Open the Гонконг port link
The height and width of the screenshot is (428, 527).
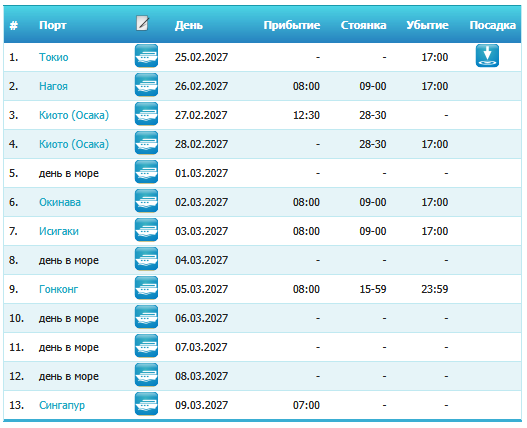tap(58, 289)
